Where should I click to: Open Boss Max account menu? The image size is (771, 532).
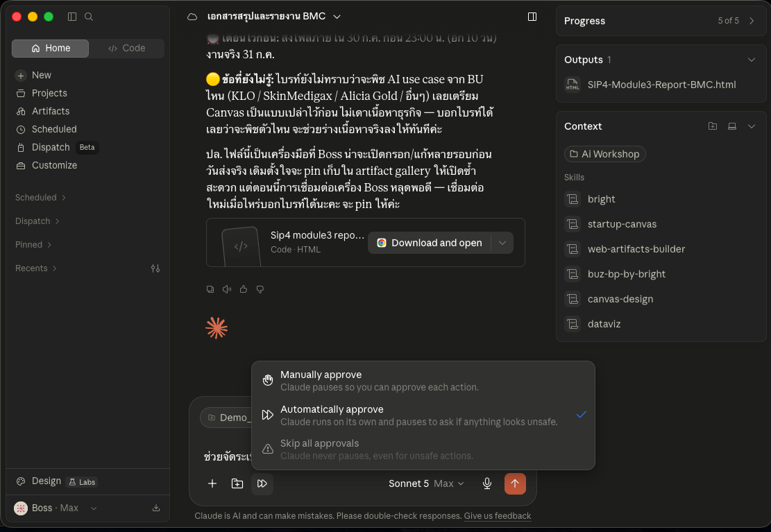pyautogui.click(x=55, y=508)
